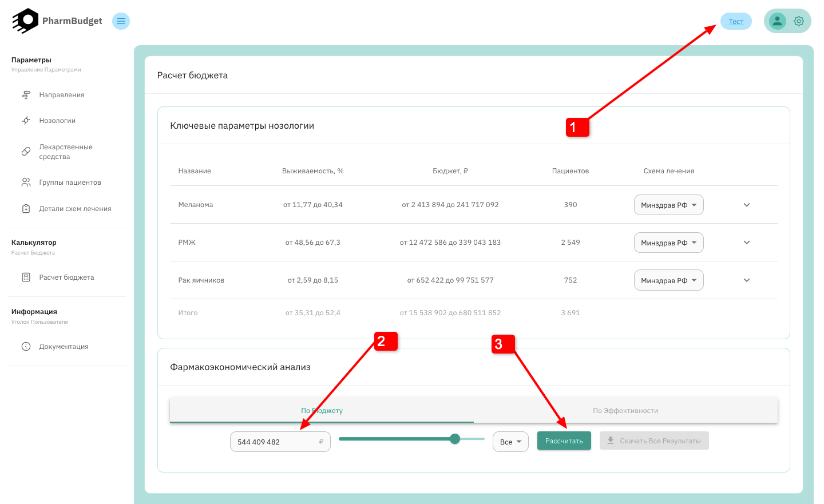Image resolution: width=824 pixels, height=504 pixels.
Task: Click the Информация sidebar section title
Action: click(34, 312)
